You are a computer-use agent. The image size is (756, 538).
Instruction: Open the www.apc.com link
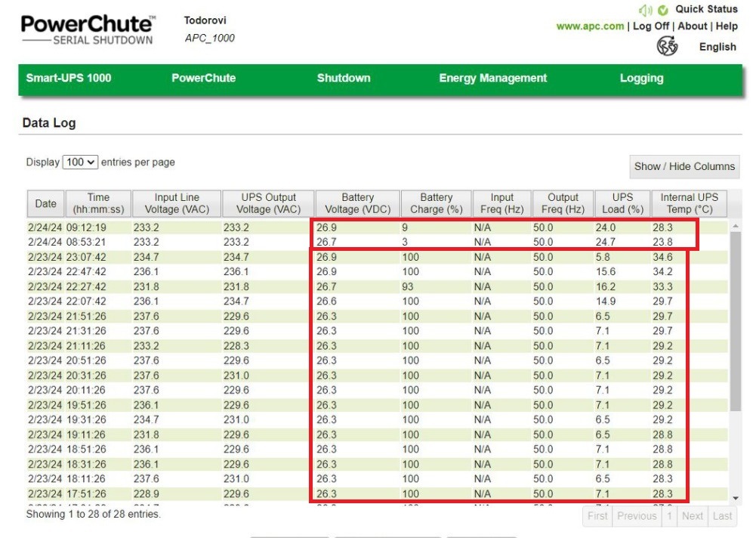click(x=590, y=26)
